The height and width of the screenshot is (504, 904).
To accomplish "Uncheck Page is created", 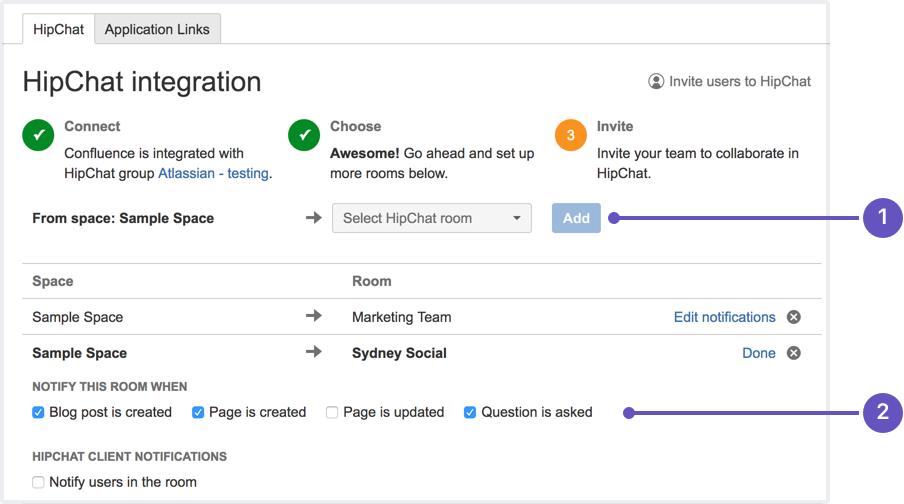I will tap(198, 412).
